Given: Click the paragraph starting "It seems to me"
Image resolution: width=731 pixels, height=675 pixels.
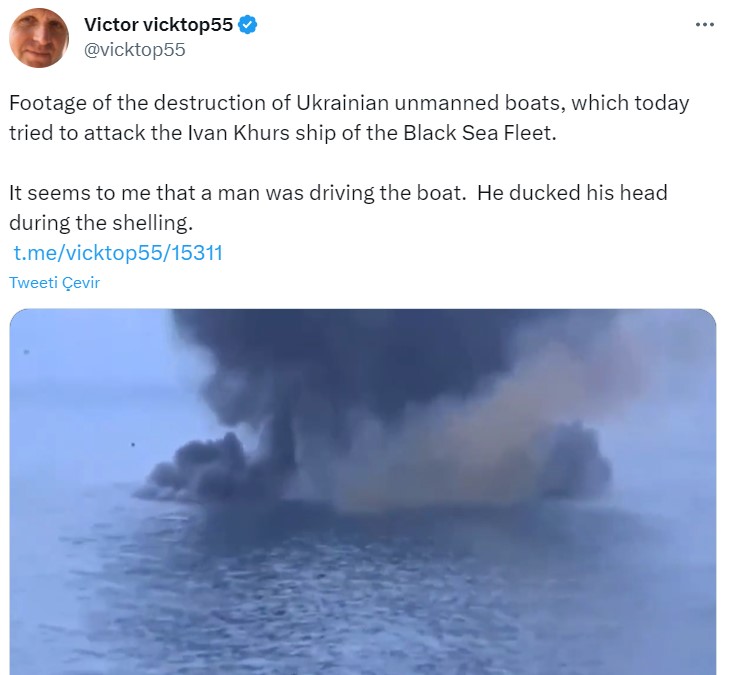Looking at the screenshot, I should (x=338, y=207).
